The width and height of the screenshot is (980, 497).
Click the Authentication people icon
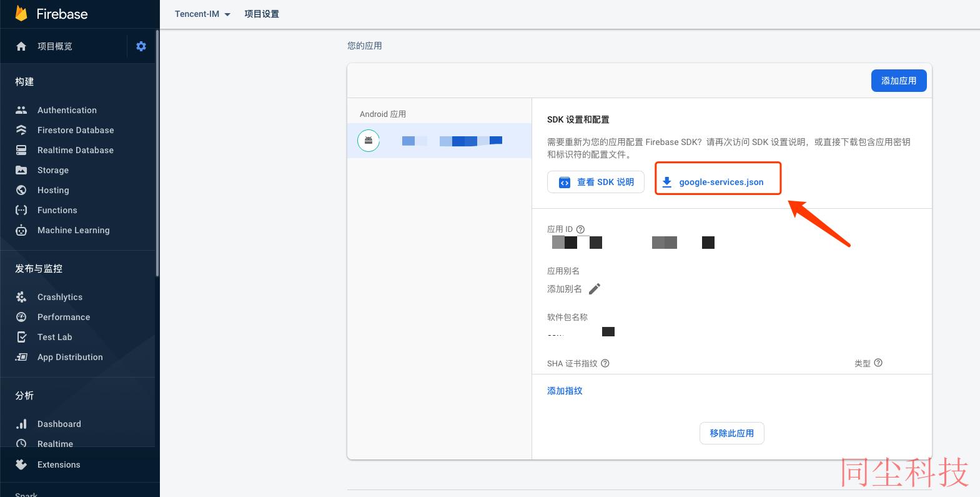click(21, 110)
